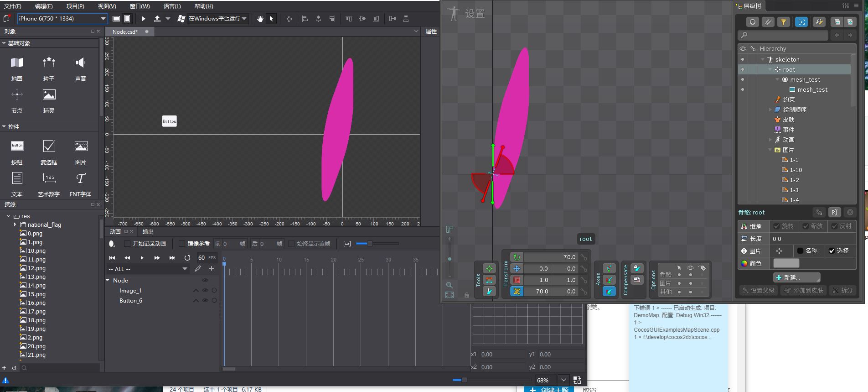Toggle 旋转 inherit checkbox

coord(776,226)
